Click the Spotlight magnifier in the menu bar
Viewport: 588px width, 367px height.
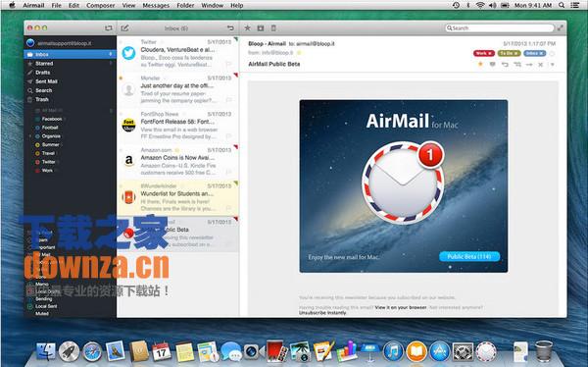click(x=562, y=5)
